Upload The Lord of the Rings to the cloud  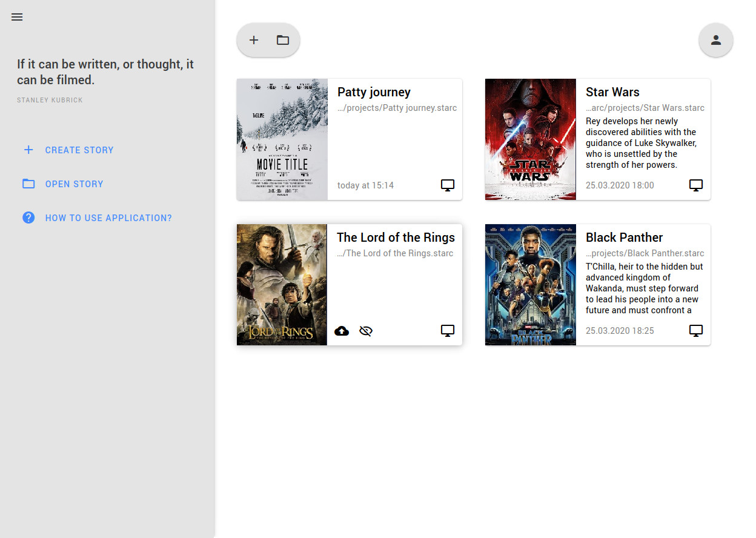click(341, 331)
